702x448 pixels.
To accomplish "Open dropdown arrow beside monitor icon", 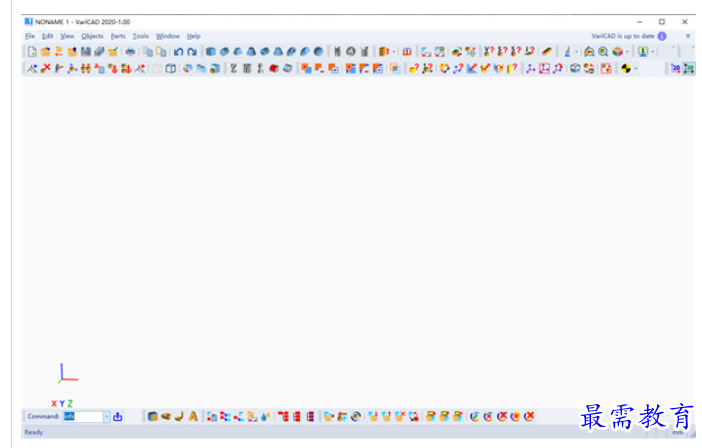I will pos(653,52).
